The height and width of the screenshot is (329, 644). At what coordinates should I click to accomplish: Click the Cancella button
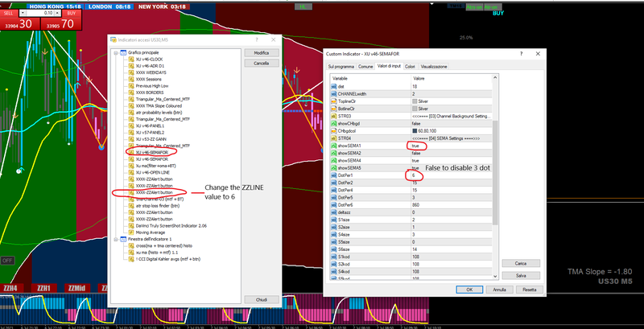tap(261, 64)
